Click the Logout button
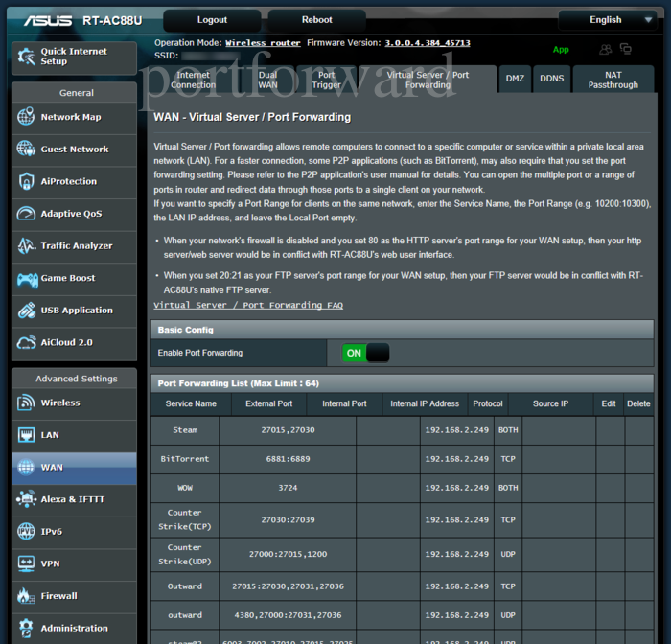The image size is (671, 644). [212, 20]
